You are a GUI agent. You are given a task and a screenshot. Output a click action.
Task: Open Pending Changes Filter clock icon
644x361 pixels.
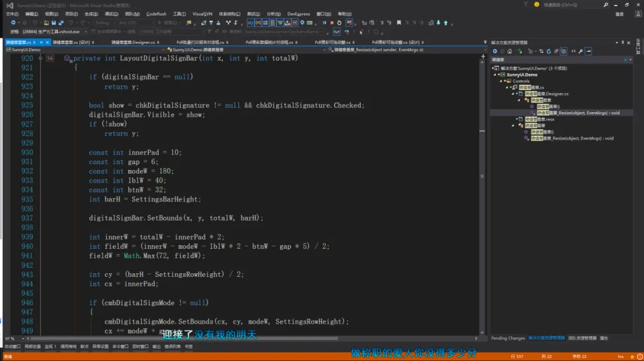click(531, 51)
